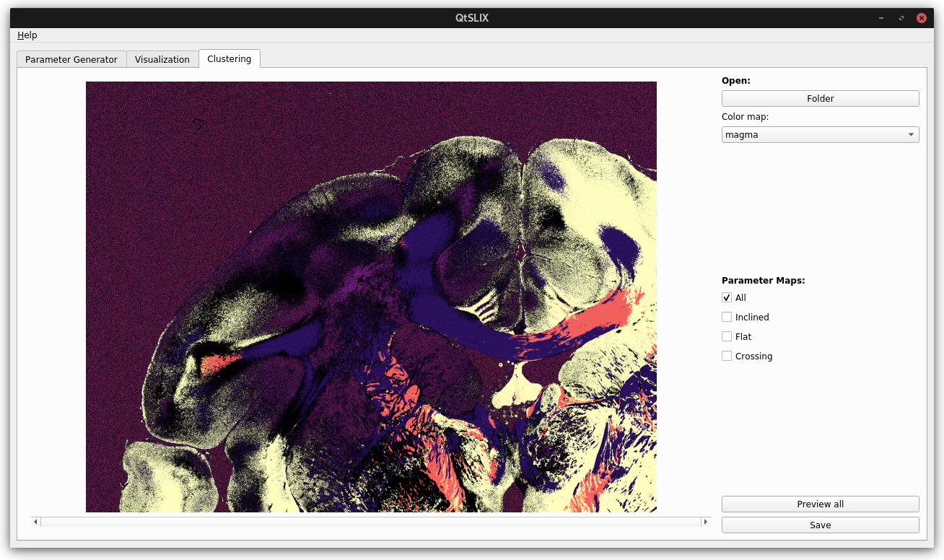
Task: Click the brain clustering image preview
Action: pyautogui.click(x=371, y=297)
